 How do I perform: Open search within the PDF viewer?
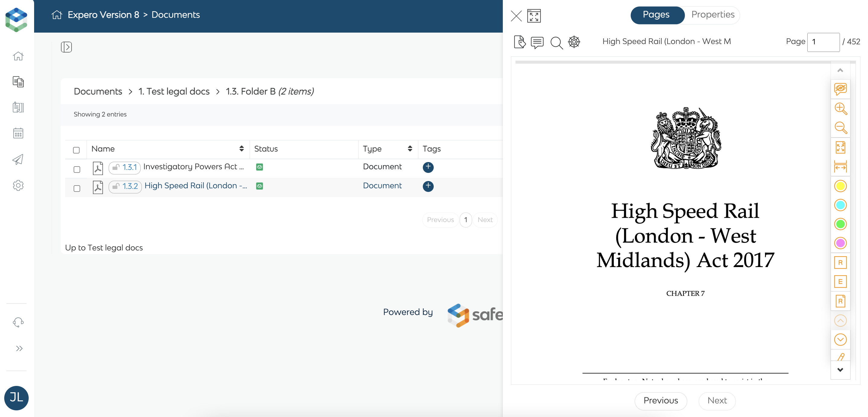pyautogui.click(x=556, y=43)
